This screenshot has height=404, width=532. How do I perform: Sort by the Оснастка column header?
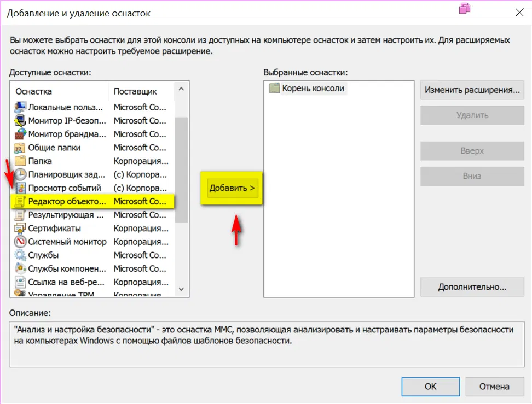click(x=33, y=91)
